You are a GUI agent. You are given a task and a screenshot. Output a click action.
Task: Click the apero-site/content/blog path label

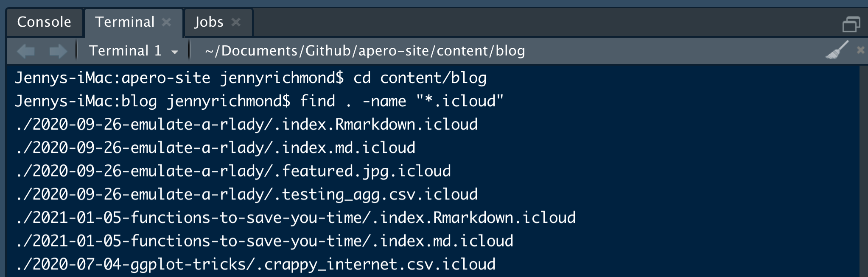pyautogui.click(x=365, y=51)
